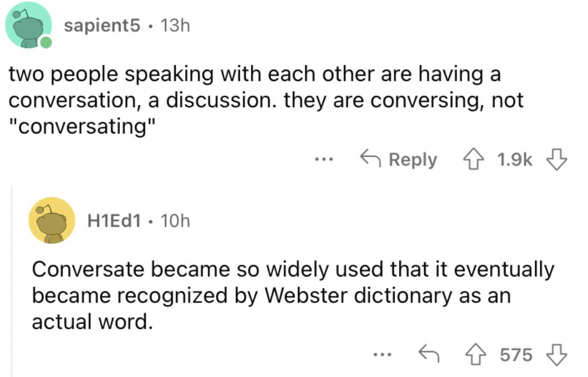This screenshot has width=588, height=377.
Task: Open more options on sapient5's comment
Action: [x=323, y=160]
